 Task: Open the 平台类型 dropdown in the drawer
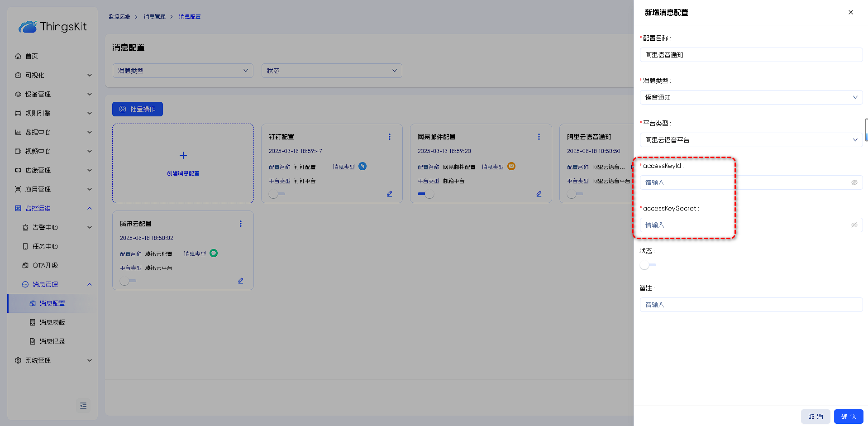(x=751, y=140)
